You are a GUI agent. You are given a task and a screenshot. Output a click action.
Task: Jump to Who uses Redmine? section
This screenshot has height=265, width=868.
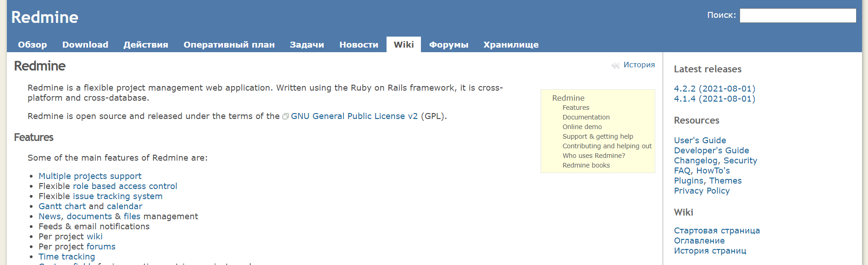594,156
